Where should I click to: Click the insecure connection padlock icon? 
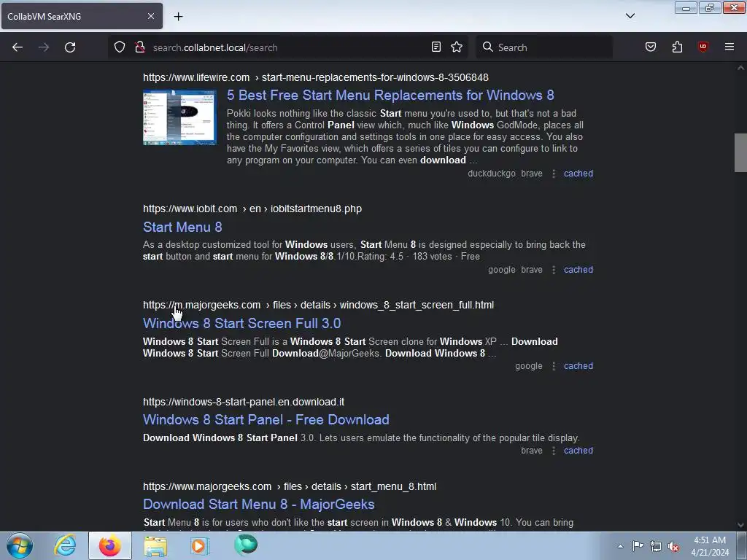tap(139, 47)
